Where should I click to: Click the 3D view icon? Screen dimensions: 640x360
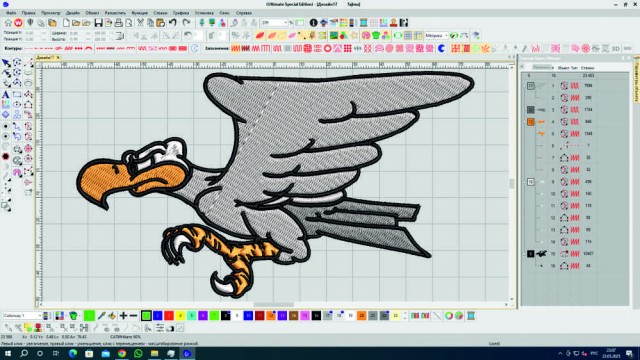click(616, 49)
